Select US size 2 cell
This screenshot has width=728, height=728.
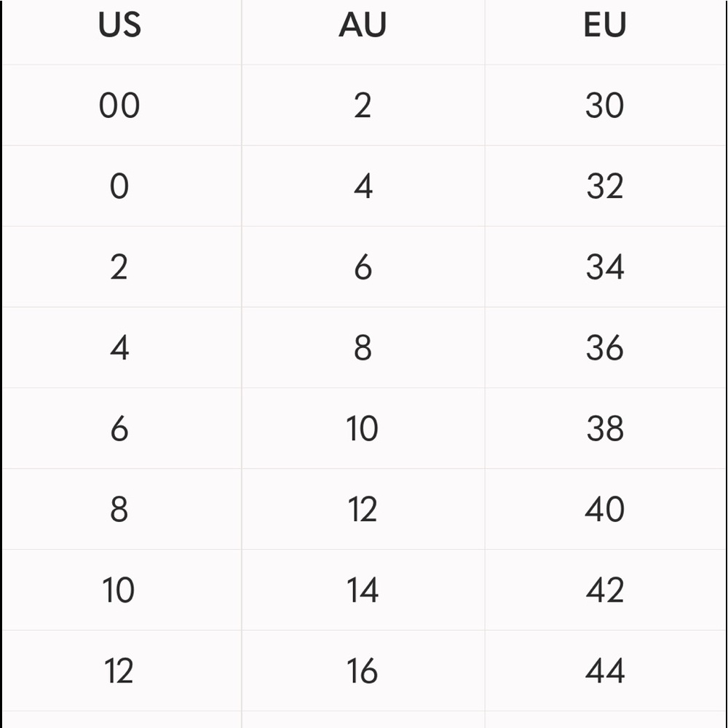pyautogui.click(x=119, y=268)
